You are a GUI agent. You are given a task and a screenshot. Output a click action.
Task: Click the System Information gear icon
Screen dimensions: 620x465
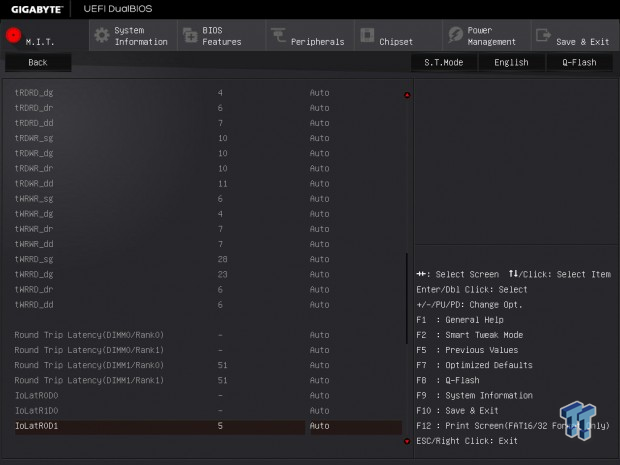coord(102,35)
